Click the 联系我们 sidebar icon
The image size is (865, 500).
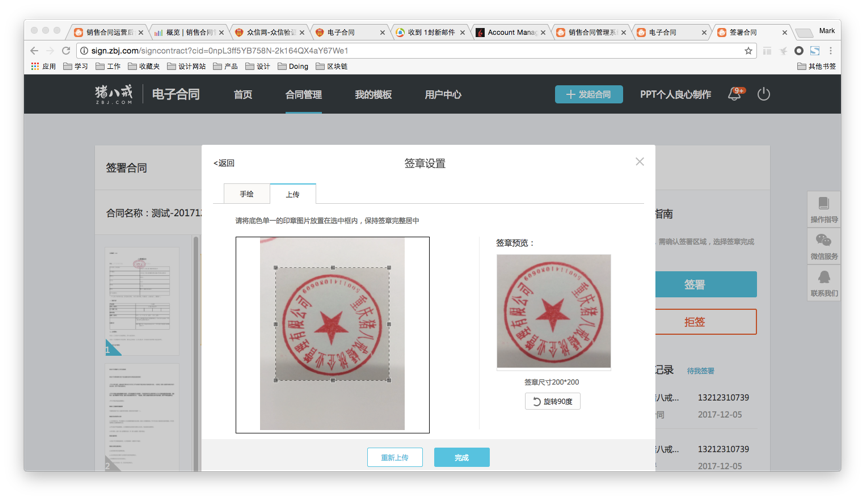[x=824, y=283]
